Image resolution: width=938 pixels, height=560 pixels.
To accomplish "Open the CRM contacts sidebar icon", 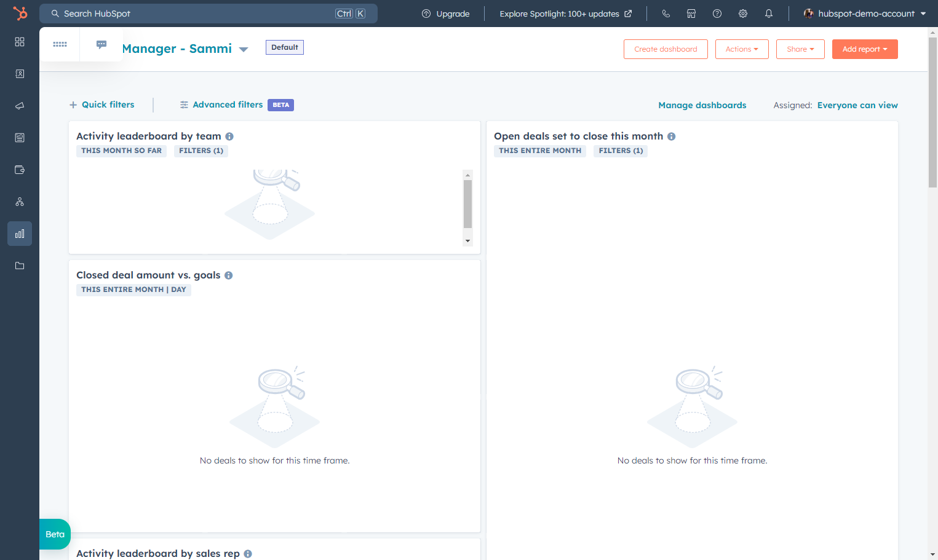I will tap(20, 74).
